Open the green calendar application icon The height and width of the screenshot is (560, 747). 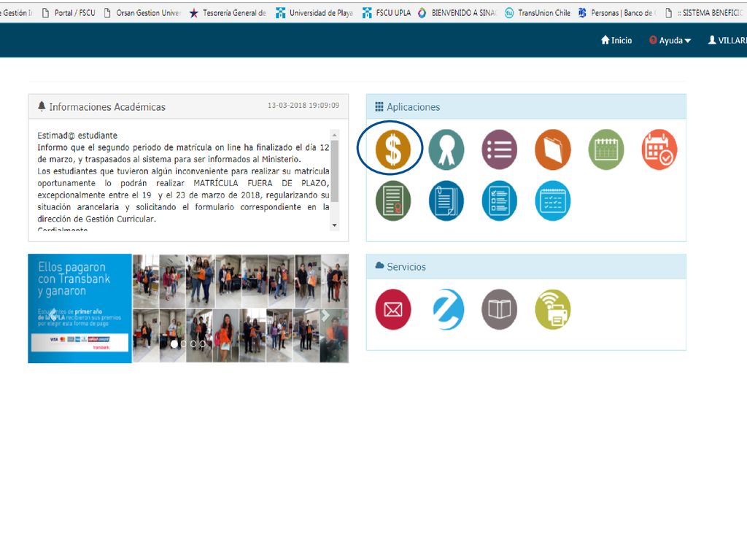(x=606, y=149)
